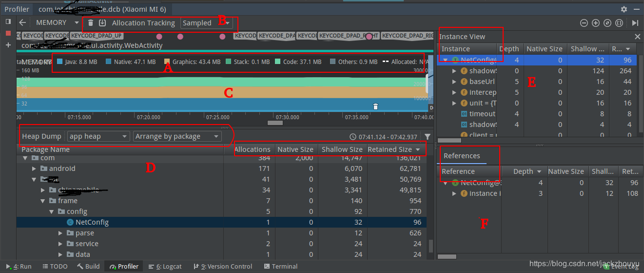Switch to the References tab
644x273 pixels.
click(462, 156)
